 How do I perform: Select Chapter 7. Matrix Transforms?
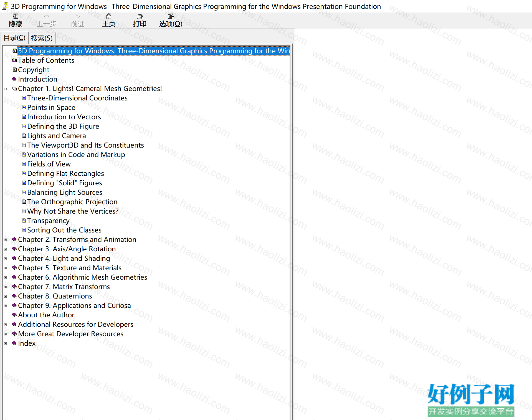pos(64,287)
